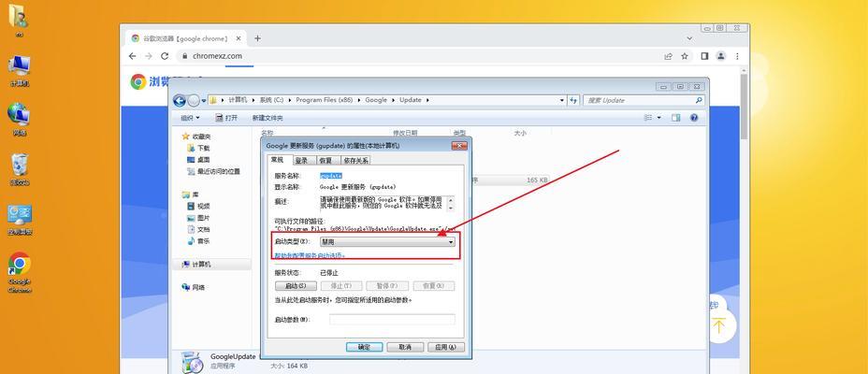The height and width of the screenshot is (374, 868).
Task: Click highlighted gupdate service name text
Action: coord(331,176)
